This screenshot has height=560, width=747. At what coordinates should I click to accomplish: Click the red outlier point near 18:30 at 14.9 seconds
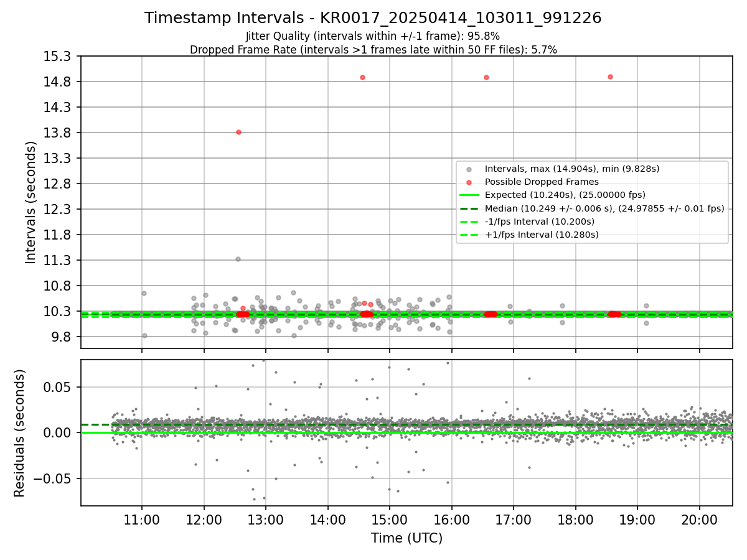point(610,77)
